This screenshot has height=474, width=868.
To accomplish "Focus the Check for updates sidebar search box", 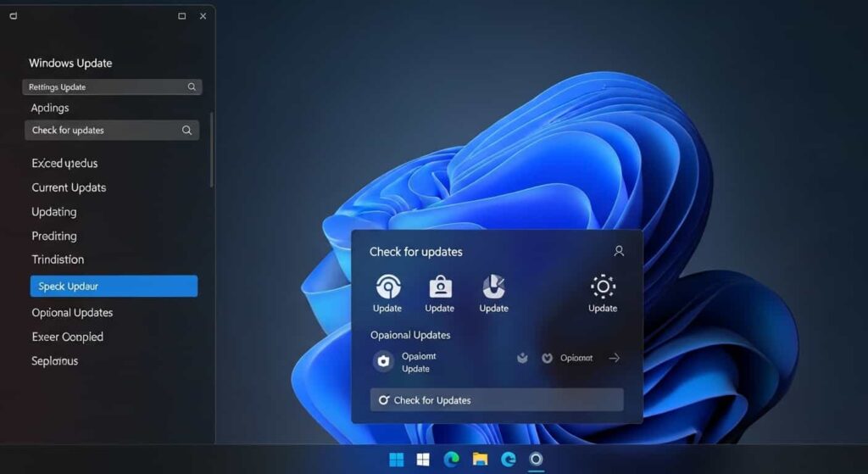I will tap(112, 130).
